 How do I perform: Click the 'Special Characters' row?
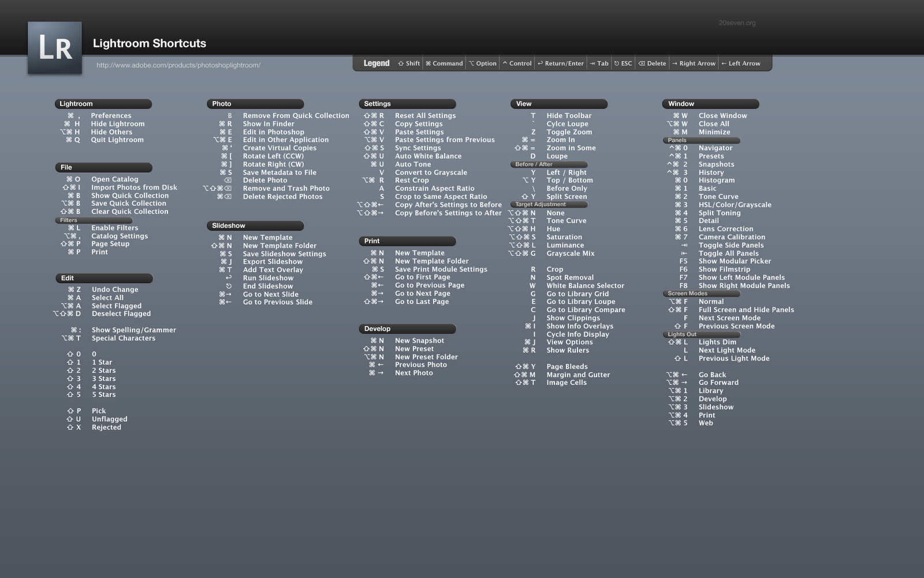click(108, 338)
